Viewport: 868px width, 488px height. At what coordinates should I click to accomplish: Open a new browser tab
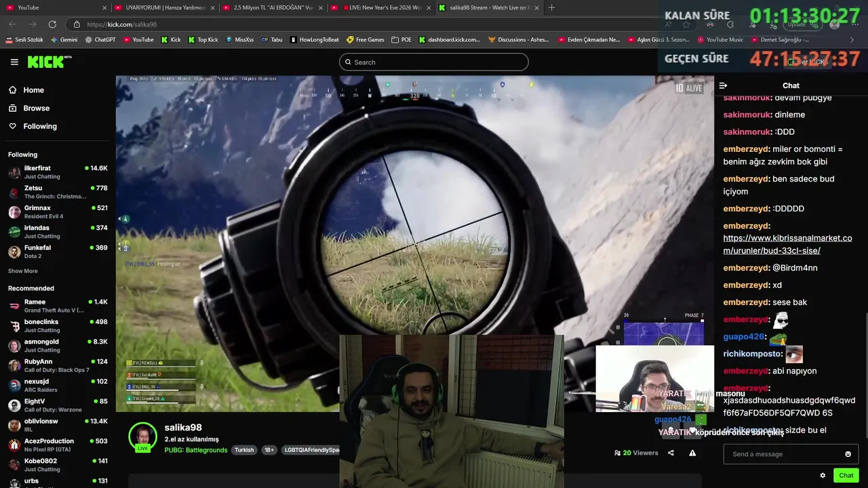coord(551,7)
